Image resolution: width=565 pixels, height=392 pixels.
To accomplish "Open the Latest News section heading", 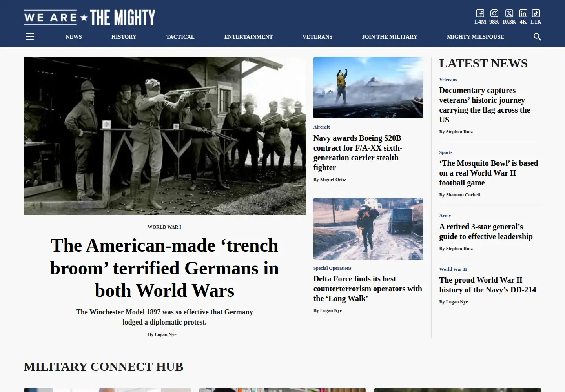I will (483, 63).
